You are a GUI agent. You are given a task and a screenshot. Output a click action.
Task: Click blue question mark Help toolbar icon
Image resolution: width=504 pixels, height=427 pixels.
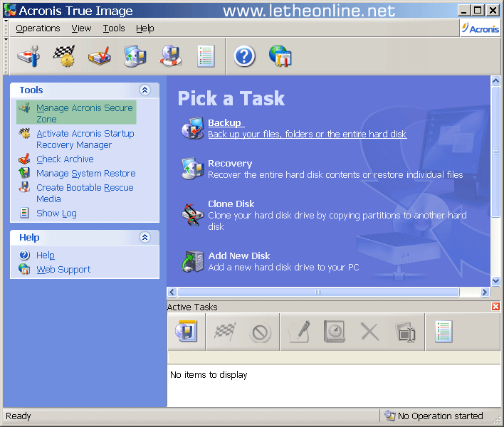click(244, 56)
